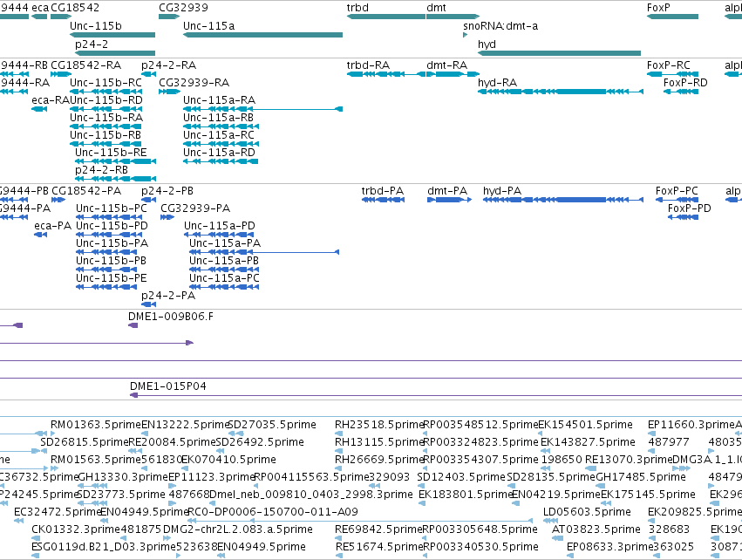Select the RH13115.5prime EST label
742x560 pixels.
pos(378,442)
